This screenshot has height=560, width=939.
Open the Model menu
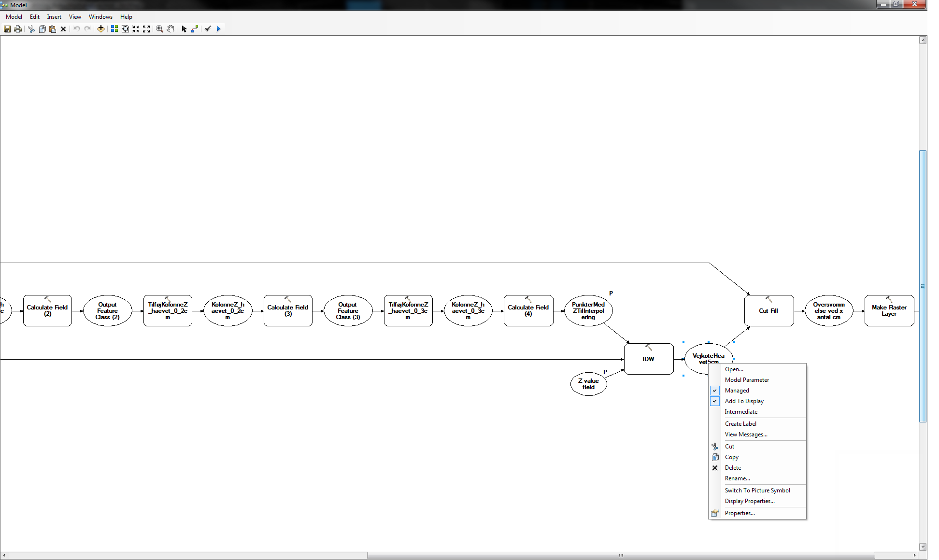pyautogui.click(x=14, y=17)
